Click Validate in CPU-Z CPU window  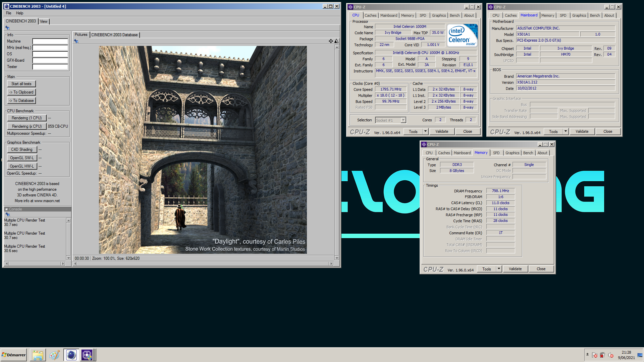(x=442, y=131)
